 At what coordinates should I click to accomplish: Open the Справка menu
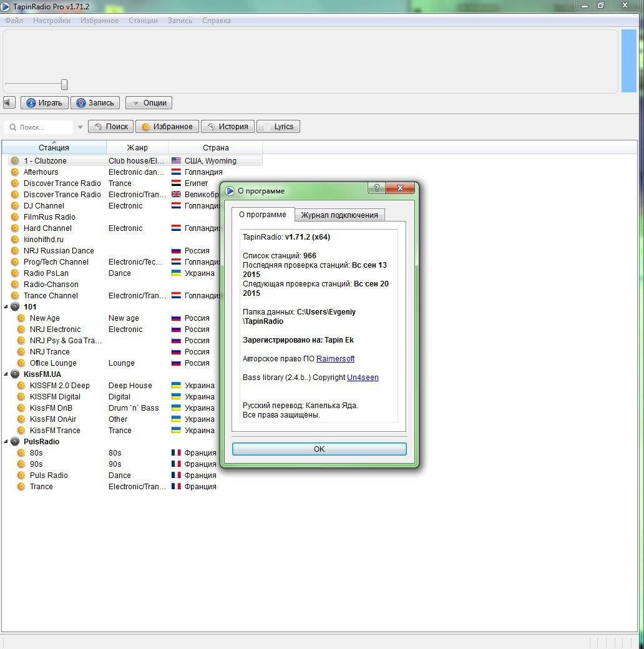pyautogui.click(x=216, y=20)
